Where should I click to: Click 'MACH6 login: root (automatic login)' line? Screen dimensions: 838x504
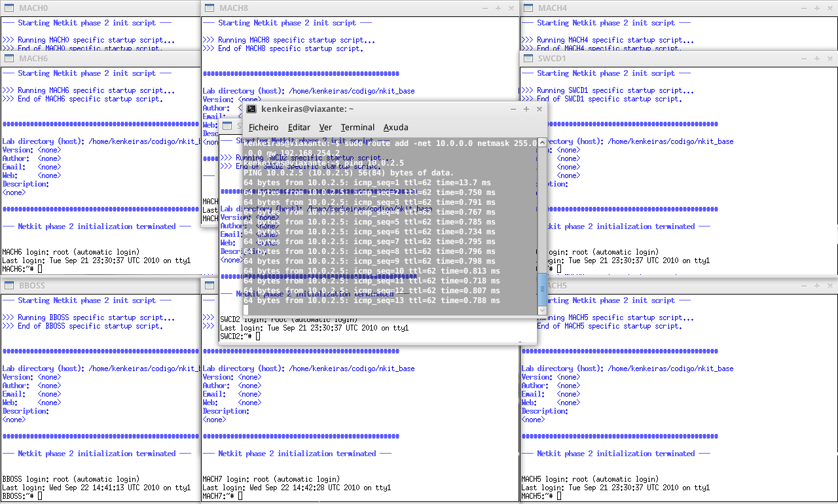(71, 252)
